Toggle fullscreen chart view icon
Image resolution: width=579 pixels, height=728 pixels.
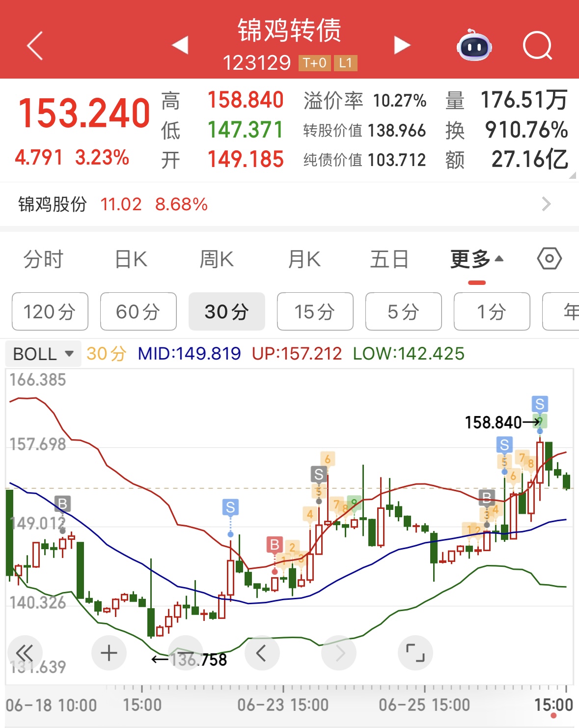415,653
